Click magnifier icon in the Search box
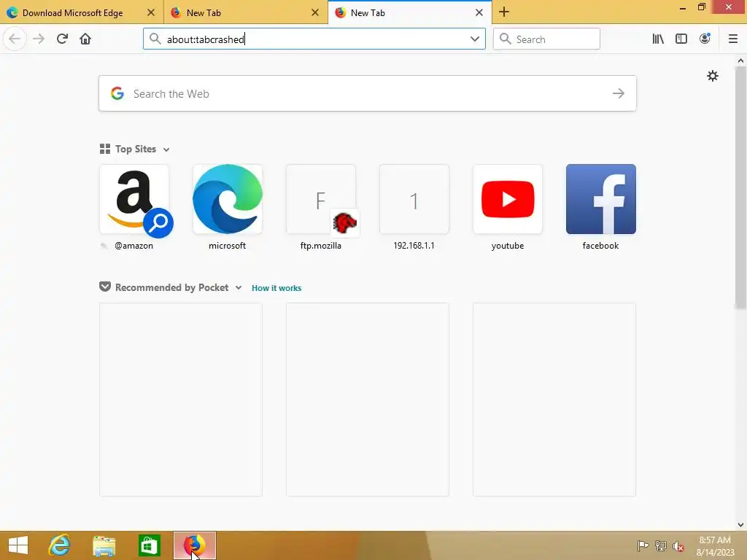The height and width of the screenshot is (560, 747). click(505, 39)
